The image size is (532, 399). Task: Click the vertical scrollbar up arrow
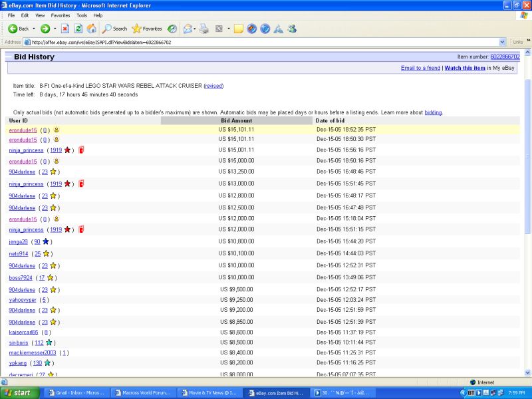[x=527, y=53]
